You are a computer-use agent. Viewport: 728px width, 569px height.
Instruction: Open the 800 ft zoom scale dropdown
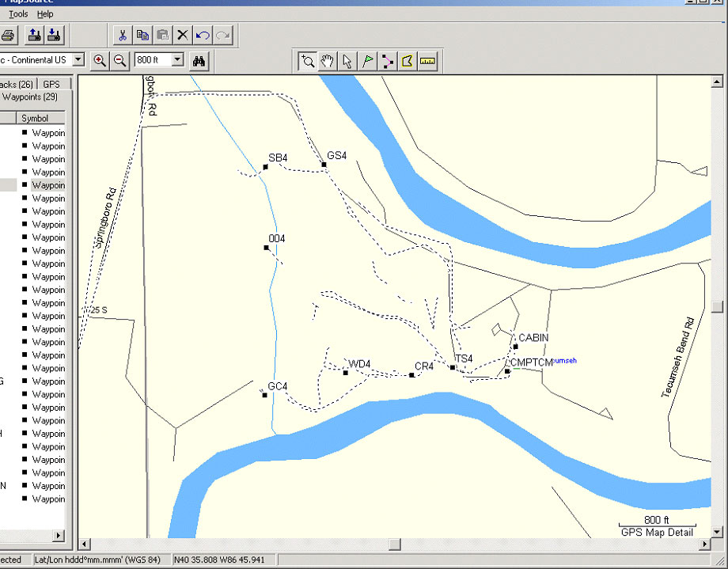click(177, 60)
